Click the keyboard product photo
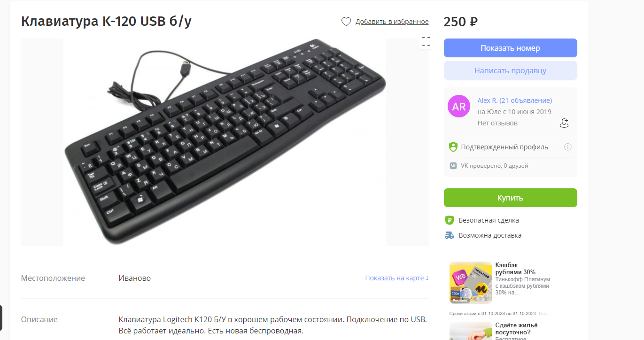This screenshot has width=644, height=340. [225, 142]
